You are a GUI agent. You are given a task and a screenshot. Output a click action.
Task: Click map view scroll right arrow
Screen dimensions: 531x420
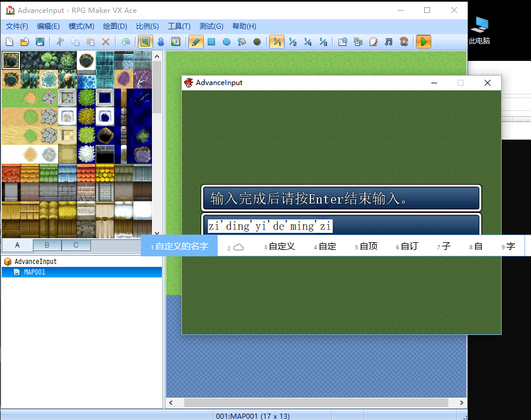(461, 403)
